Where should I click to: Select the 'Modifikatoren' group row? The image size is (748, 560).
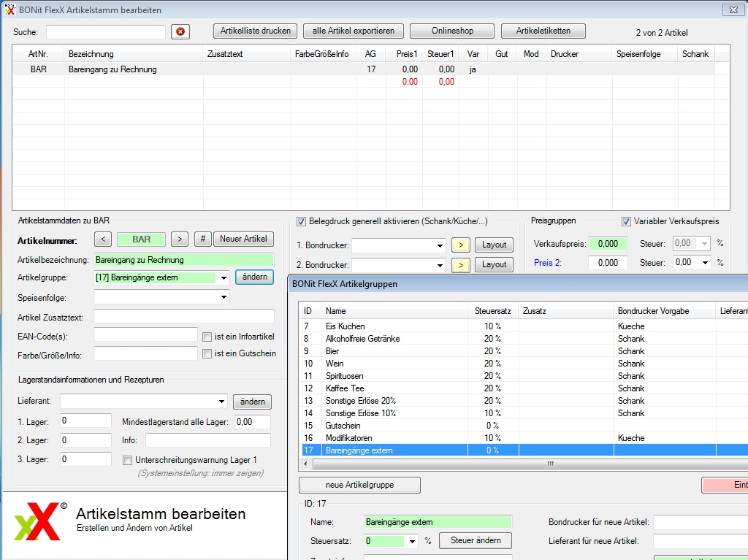point(523,438)
